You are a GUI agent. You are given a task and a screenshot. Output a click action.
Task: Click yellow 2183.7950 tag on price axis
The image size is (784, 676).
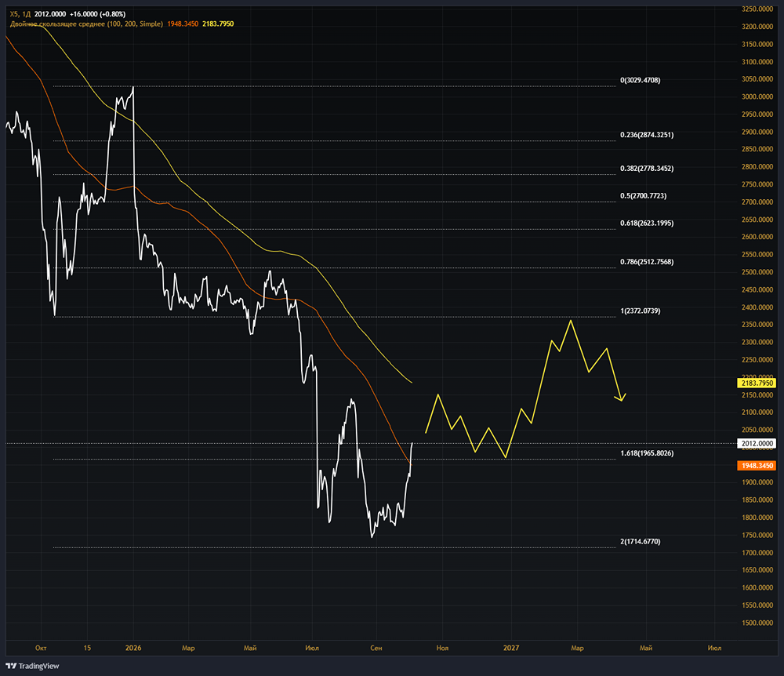[757, 383]
